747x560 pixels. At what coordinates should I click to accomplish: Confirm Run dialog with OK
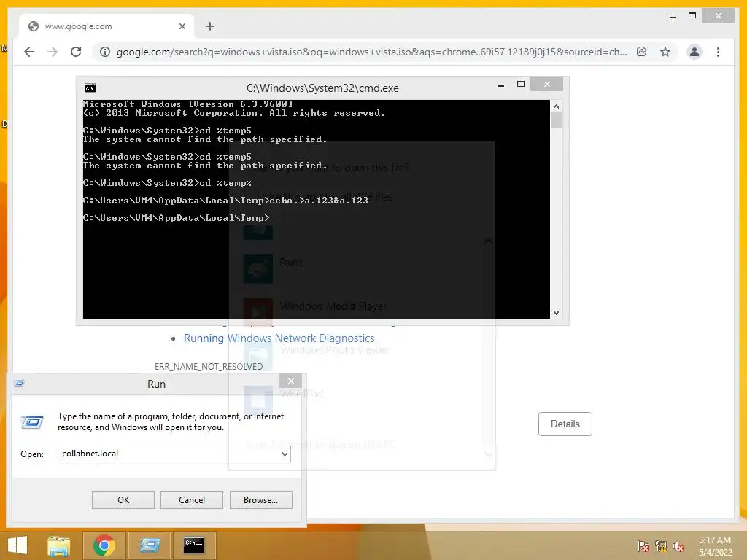tap(123, 500)
